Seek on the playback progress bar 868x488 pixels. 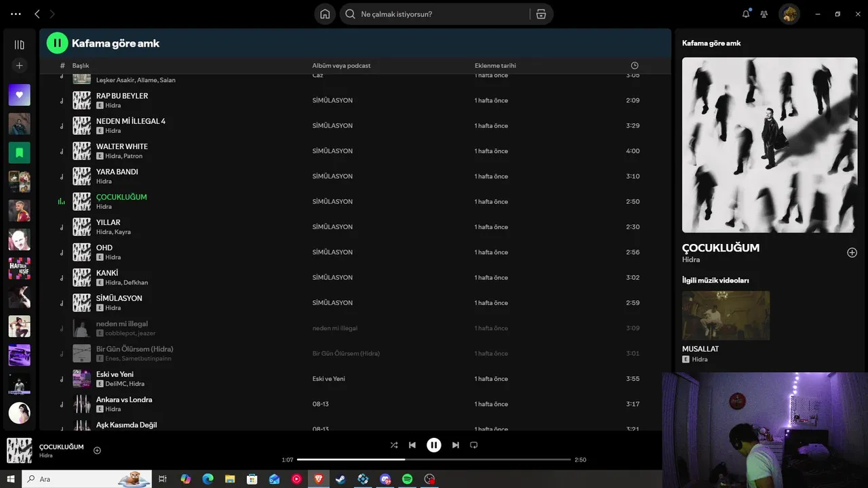tap(434, 460)
